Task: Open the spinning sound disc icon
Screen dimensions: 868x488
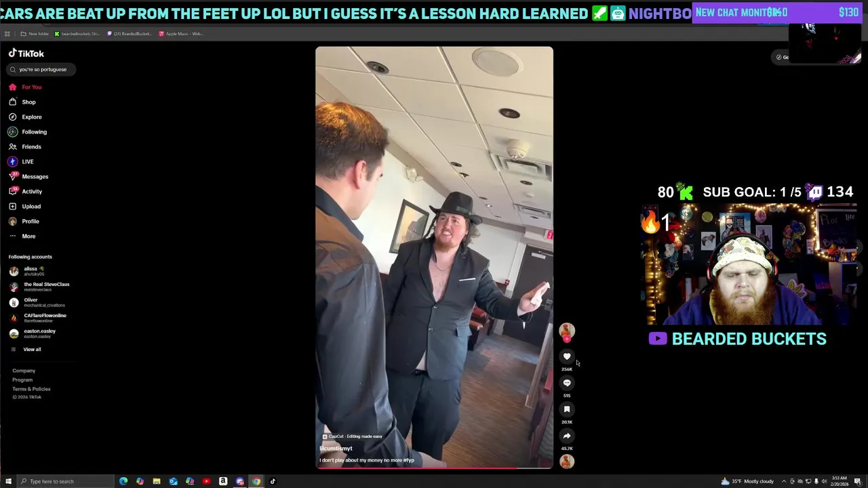Action: pos(567,462)
